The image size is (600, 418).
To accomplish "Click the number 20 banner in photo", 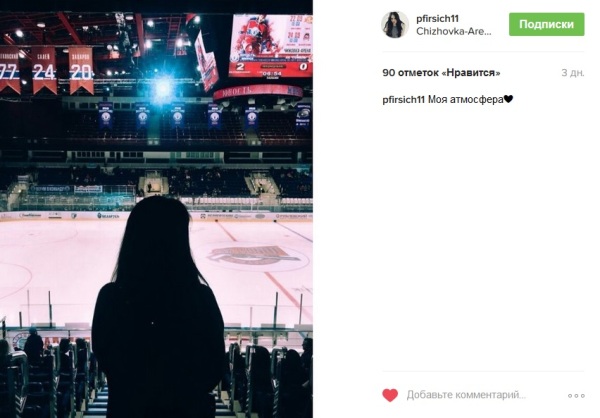I will (81, 70).
